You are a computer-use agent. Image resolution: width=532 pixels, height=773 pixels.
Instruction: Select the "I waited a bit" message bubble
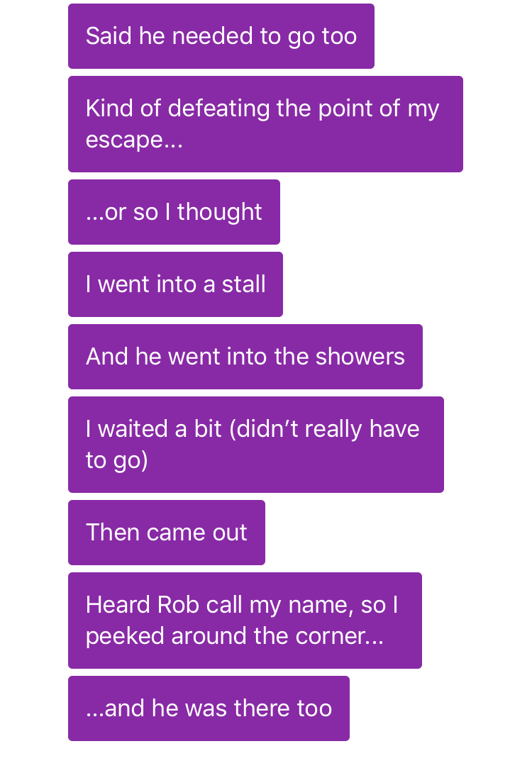point(256,445)
